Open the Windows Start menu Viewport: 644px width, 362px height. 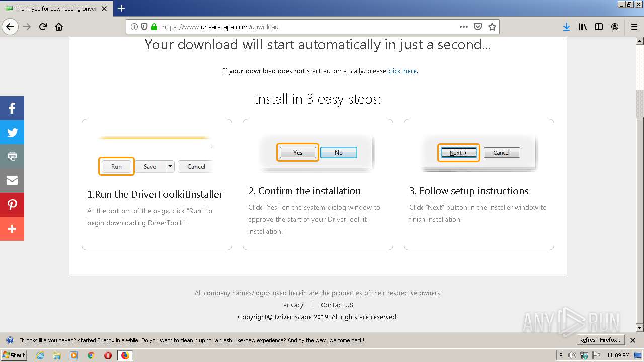pyautogui.click(x=14, y=355)
